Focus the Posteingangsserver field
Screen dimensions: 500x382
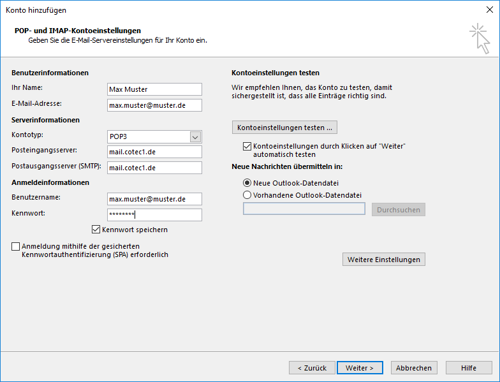click(155, 152)
